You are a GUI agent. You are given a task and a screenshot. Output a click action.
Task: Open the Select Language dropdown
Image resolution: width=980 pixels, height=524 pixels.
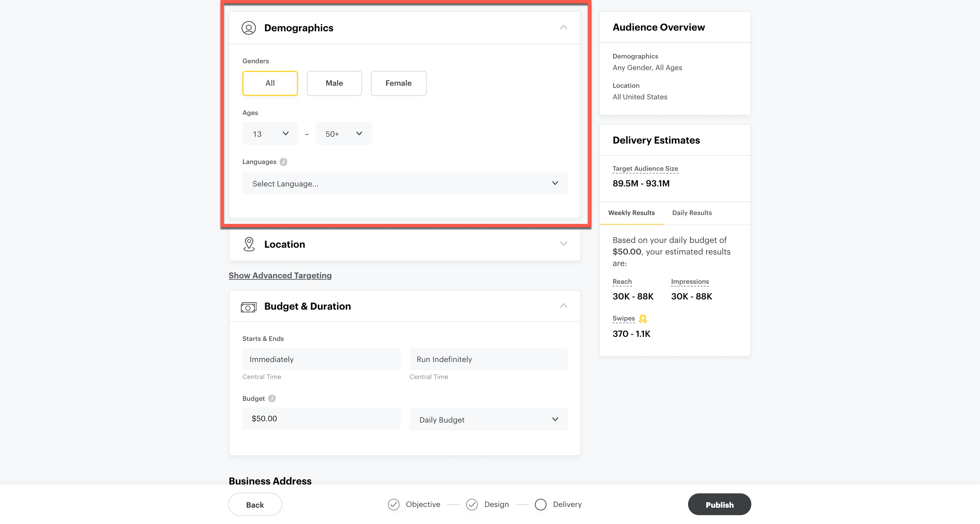coord(404,183)
